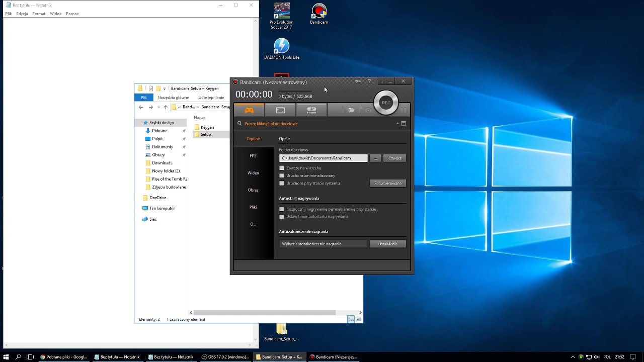
Task: Click the Otwórz button
Action: (x=394, y=158)
